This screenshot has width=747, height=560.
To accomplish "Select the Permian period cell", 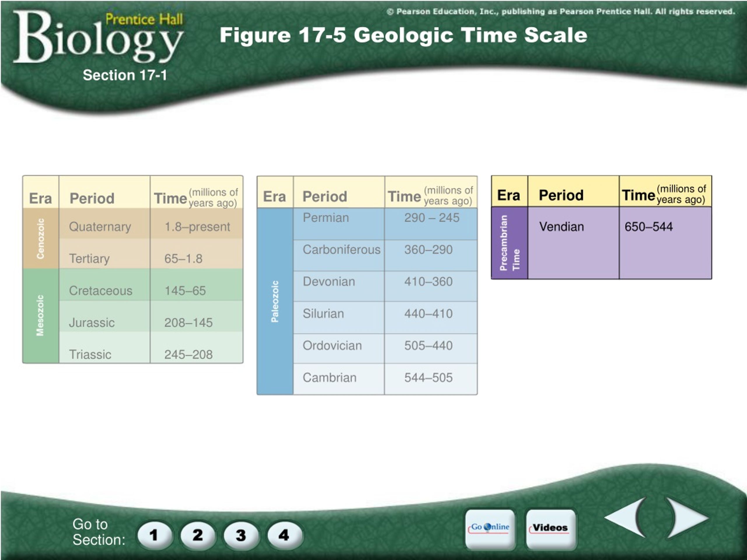I will (x=339, y=224).
